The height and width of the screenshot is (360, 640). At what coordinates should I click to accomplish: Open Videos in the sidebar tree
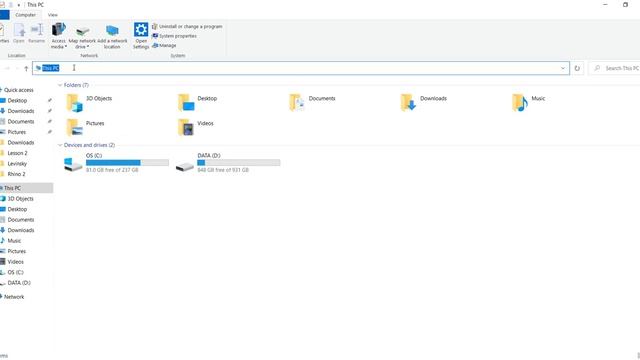16,262
